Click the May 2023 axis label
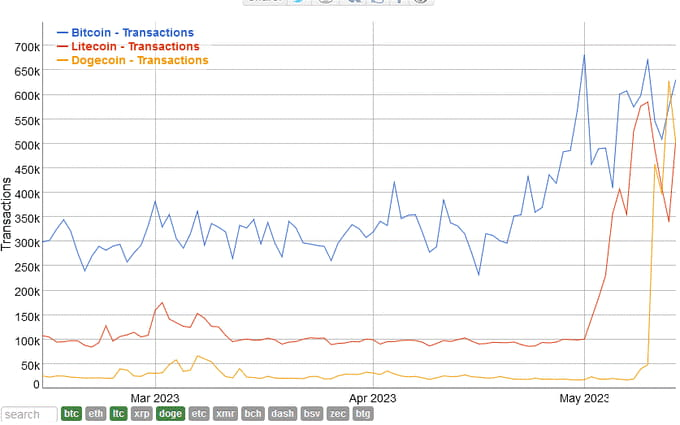Screen dimensions: 680x425 (584, 398)
